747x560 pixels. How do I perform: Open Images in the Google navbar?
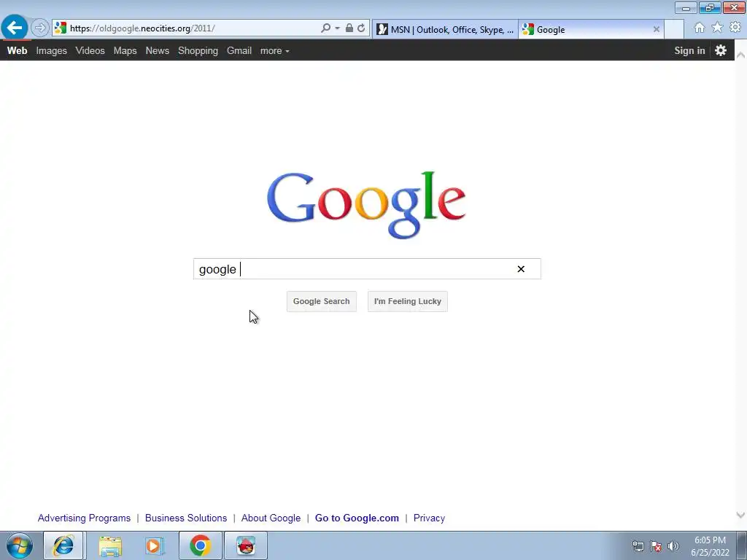(52, 50)
